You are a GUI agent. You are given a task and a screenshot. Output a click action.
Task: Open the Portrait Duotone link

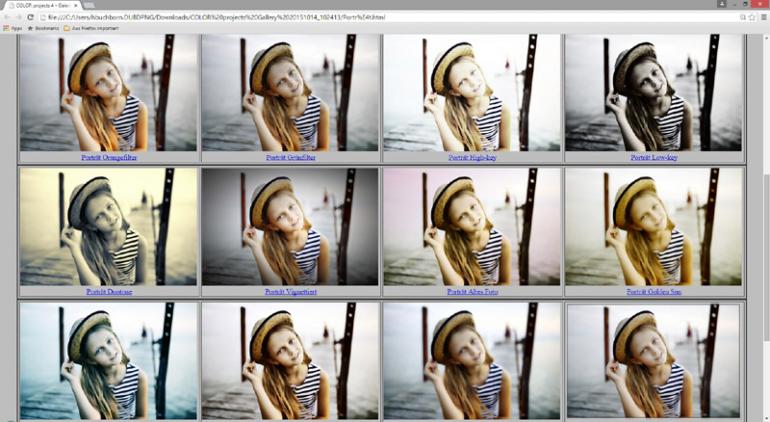click(x=109, y=292)
